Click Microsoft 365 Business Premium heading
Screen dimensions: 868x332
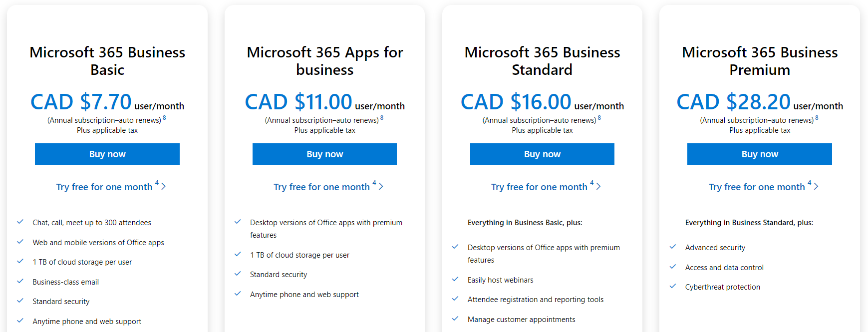[760, 61]
